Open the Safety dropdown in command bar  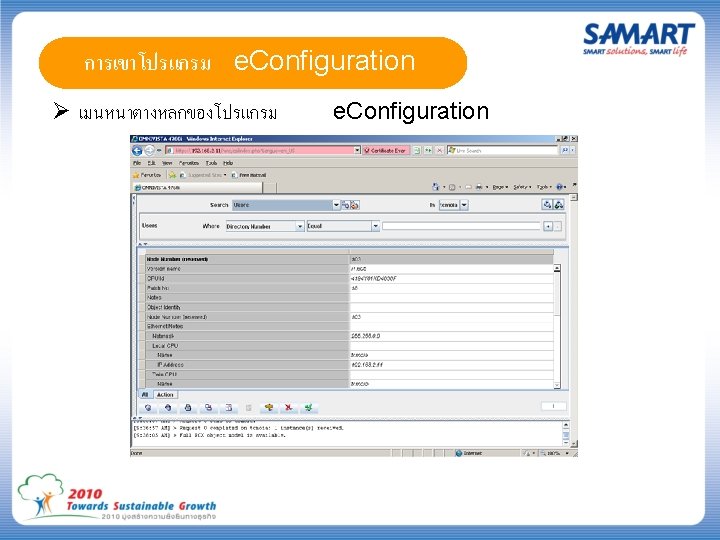coord(522,187)
